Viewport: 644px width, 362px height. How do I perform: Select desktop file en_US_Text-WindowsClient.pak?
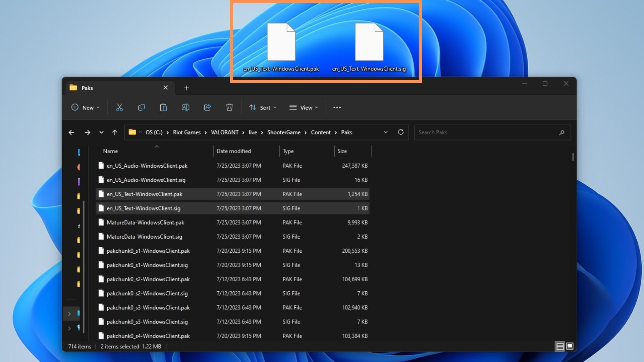coord(281,48)
